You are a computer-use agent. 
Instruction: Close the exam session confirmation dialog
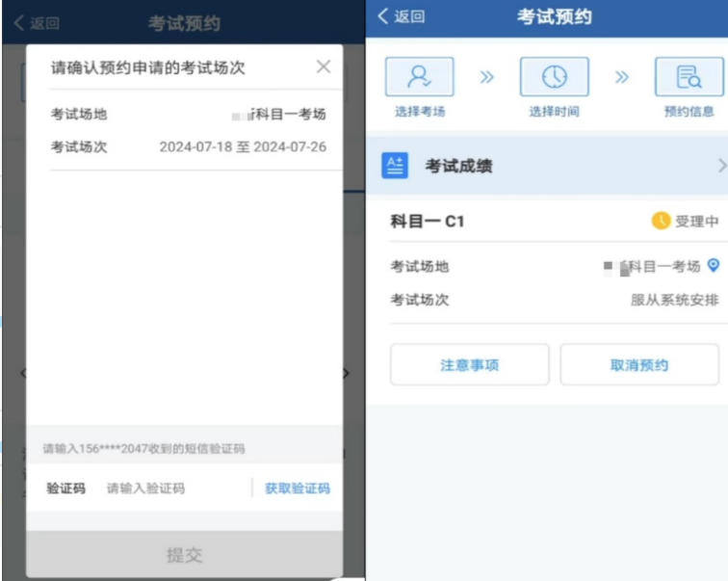point(324,66)
